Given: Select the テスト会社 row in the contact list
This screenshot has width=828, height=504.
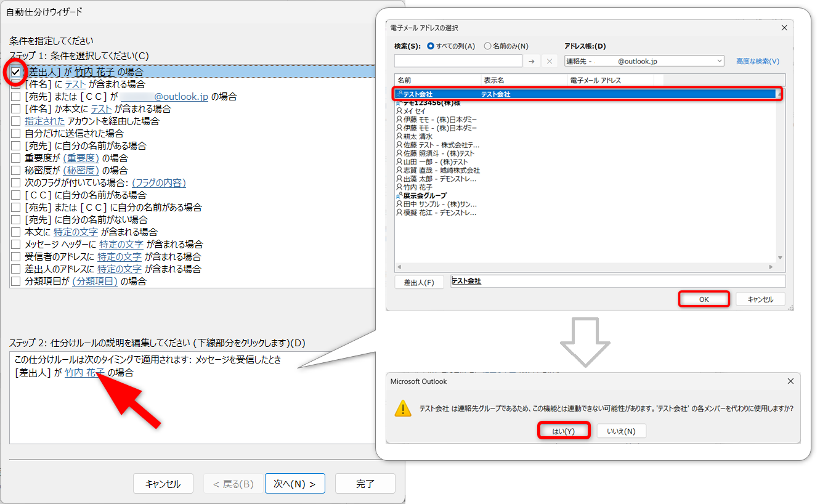Looking at the screenshot, I should tap(585, 94).
